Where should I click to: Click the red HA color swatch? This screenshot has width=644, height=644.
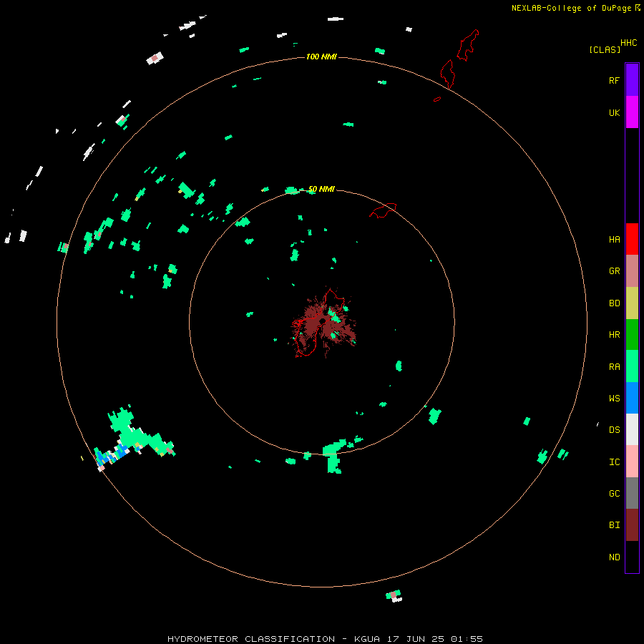click(632, 239)
